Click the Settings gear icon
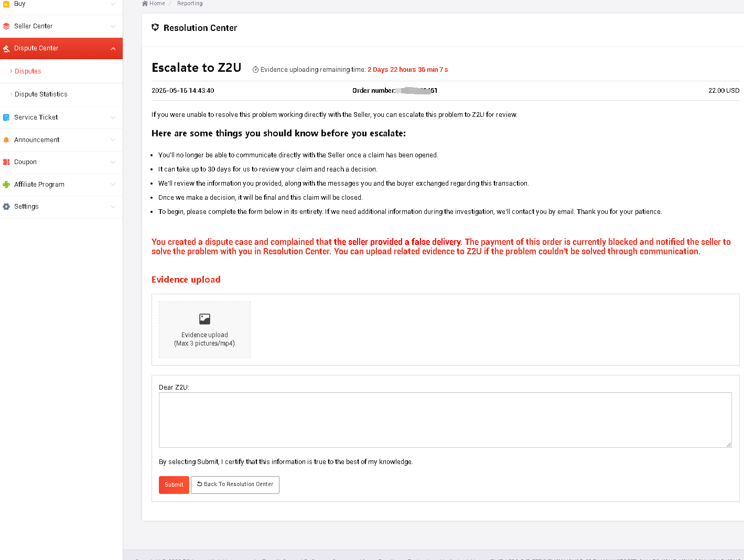Image resolution: width=744 pixels, height=560 pixels. click(6, 207)
